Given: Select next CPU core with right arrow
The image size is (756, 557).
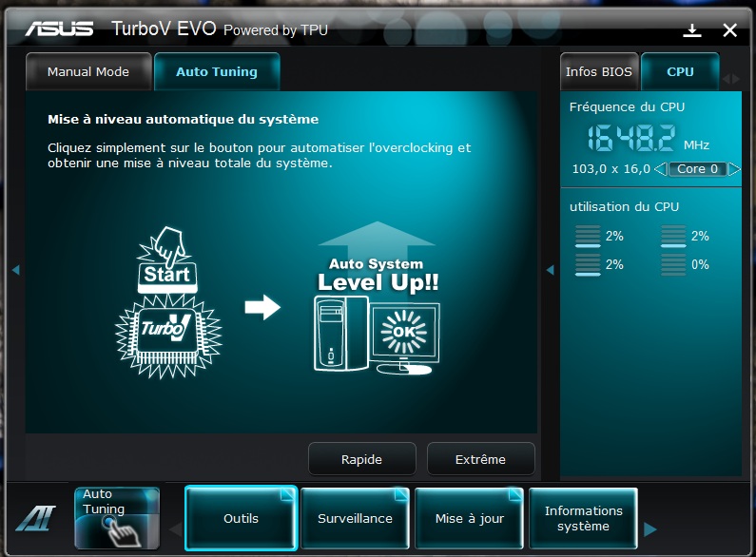Looking at the screenshot, I should [x=734, y=169].
